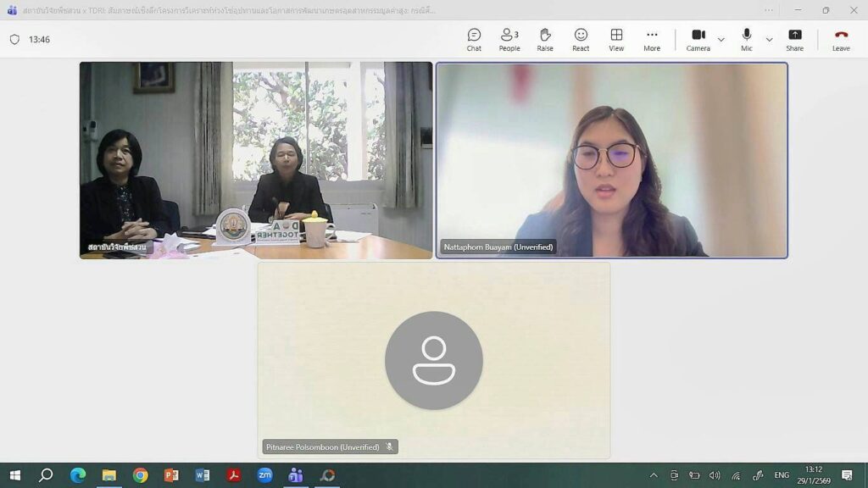The height and width of the screenshot is (488, 868).
Task: Open the More actions menu
Action: [652, 39]
